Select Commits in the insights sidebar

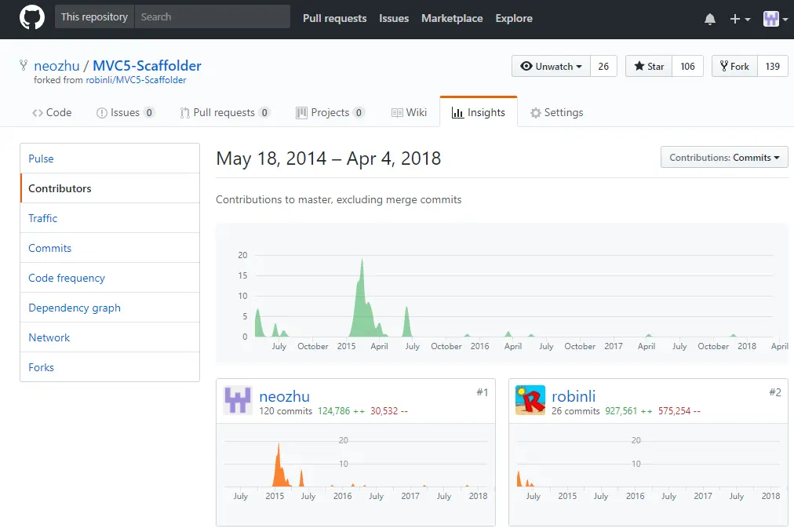point(110,248)
